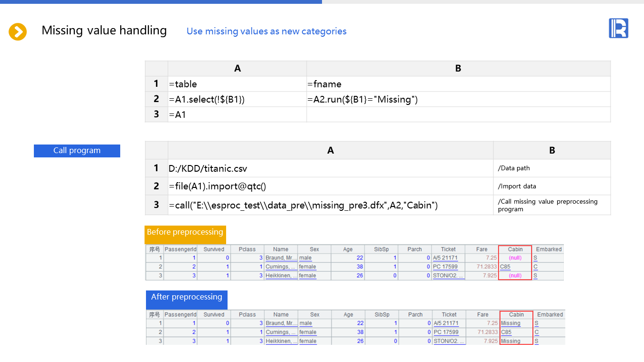The height and width of the screenshot is (362, 644).
Task: Click the orange "Before preprocessing" label
Action: tap(185, 232)
